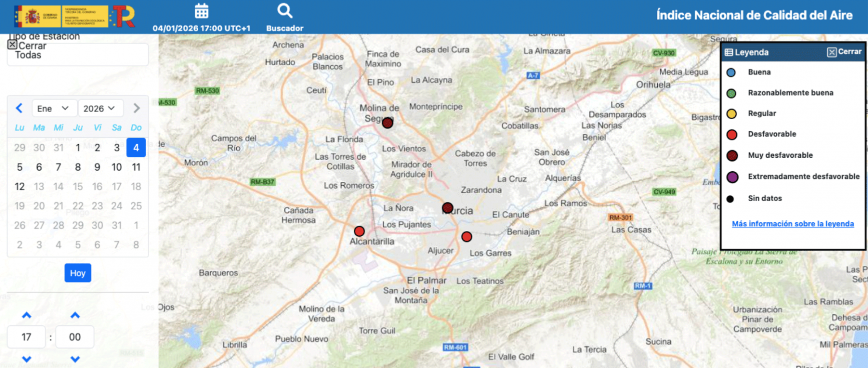
Task: Close the Leyenda panel
Action: coord(844,52)
